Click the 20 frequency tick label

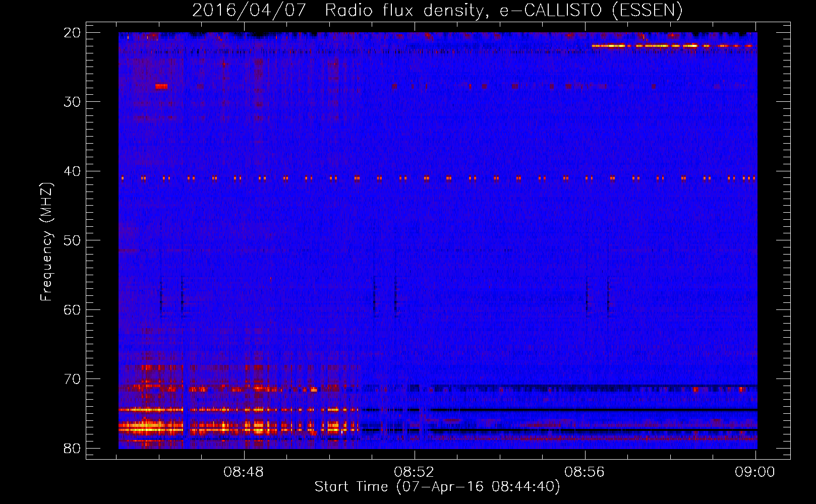tap(73, 33)
